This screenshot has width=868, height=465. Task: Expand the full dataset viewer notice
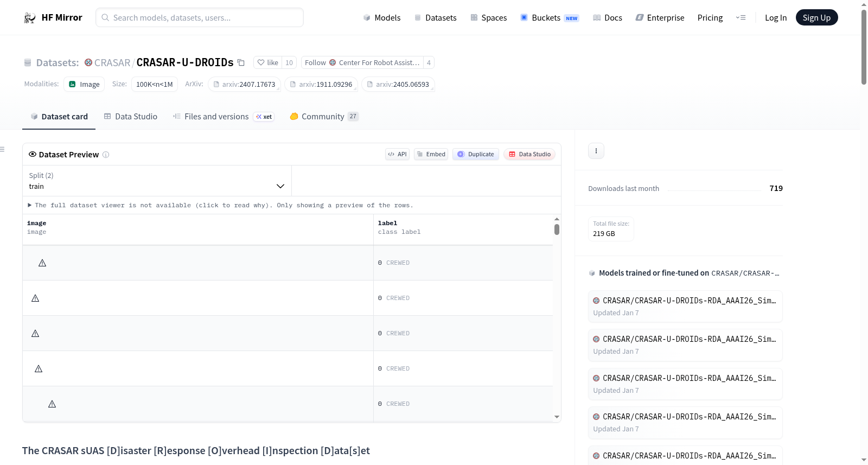(220, 205)
